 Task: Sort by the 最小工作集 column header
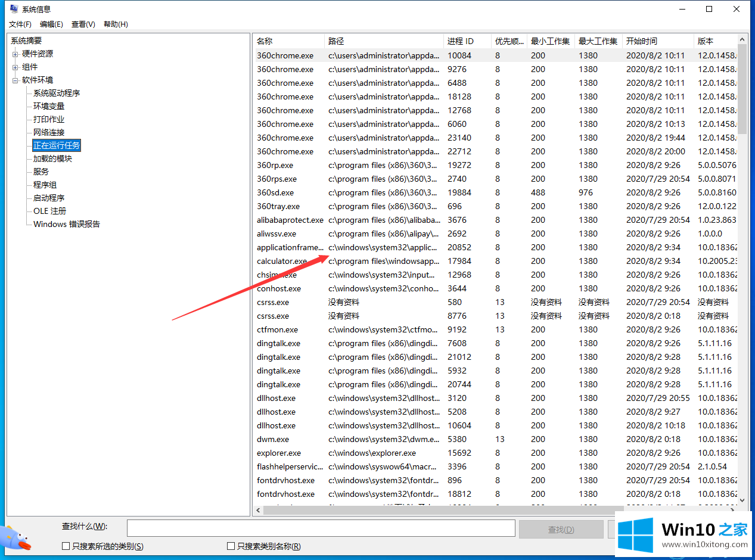[551, 41]
